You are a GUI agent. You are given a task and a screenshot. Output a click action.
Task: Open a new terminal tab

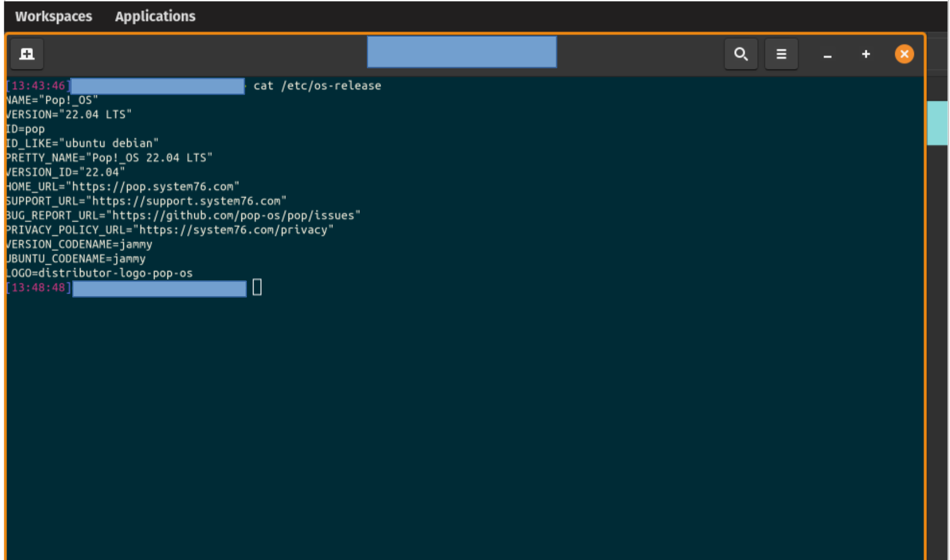pyautogui.click(x=27, y=54)
